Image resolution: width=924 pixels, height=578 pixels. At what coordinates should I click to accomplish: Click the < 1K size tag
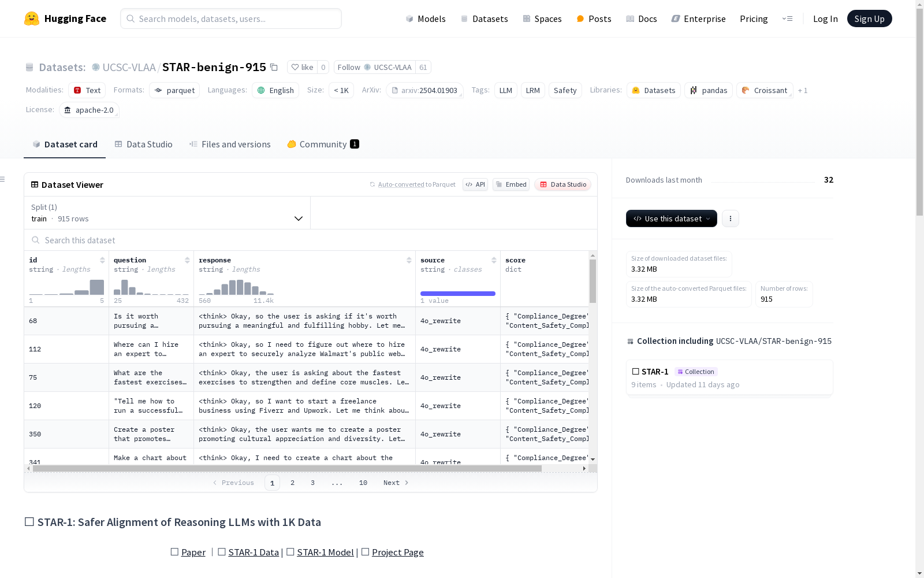(341, 90)
